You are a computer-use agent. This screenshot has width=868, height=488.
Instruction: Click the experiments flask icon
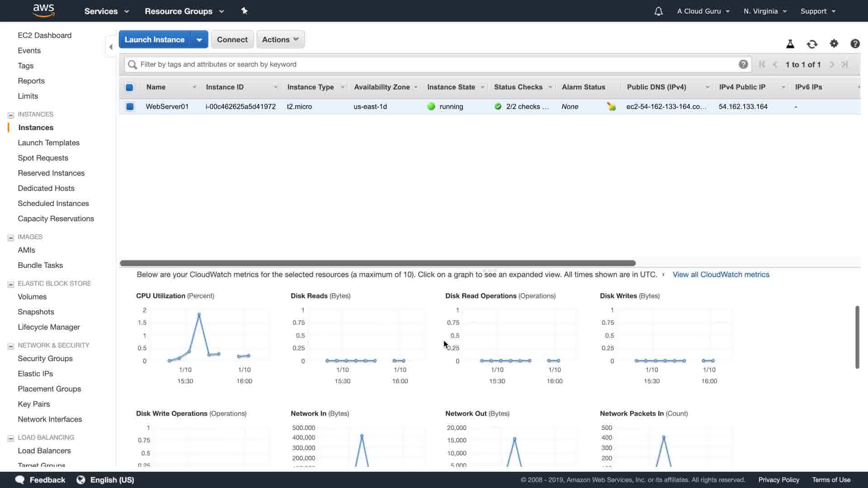click(x=790, y=44)
